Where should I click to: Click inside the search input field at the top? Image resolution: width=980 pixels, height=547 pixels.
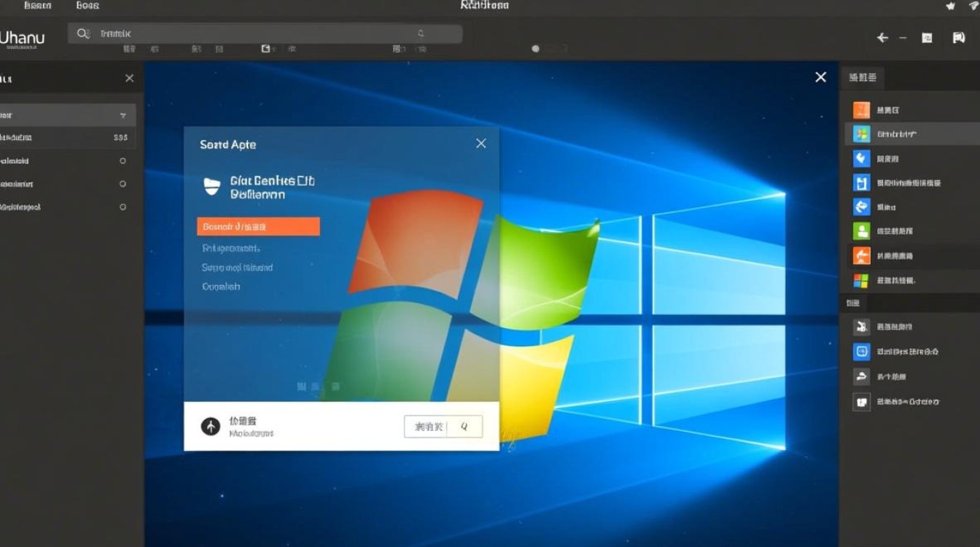[x=219, y=33]
